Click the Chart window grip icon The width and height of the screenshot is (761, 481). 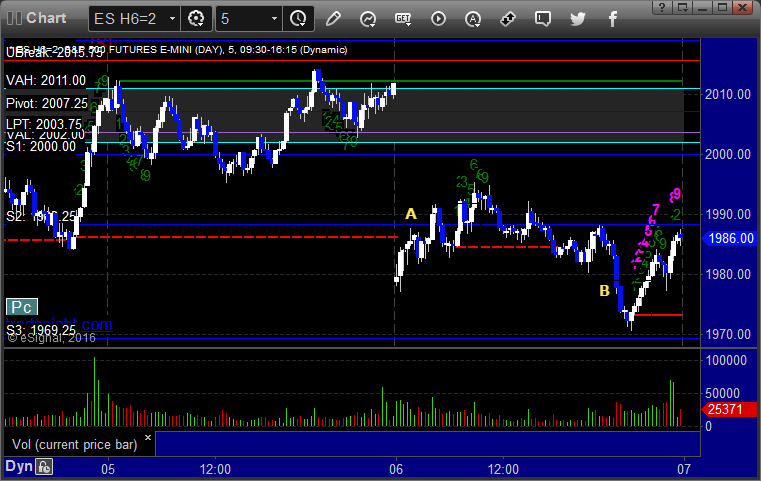coord(15,18)
